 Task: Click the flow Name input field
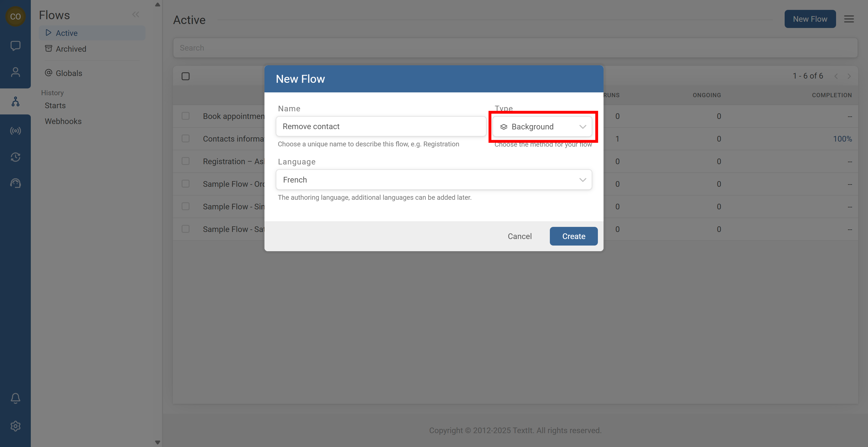tap(381, 126)
